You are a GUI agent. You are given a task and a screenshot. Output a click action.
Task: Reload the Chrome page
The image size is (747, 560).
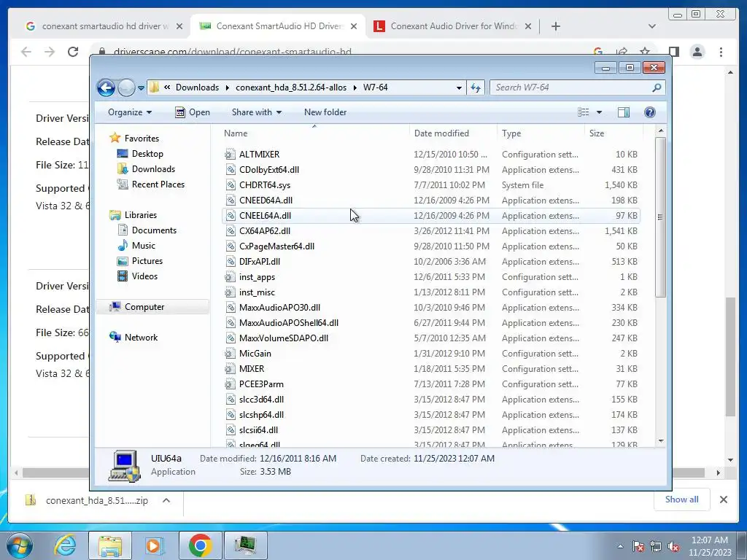[x=73, y=52]
